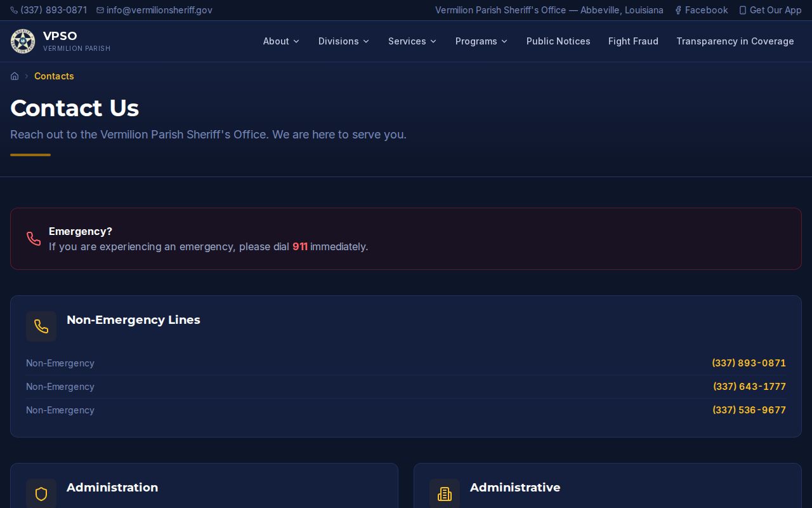Click the Administration card heading
This screenshot has width=812, height=508.
pos(112,488)
